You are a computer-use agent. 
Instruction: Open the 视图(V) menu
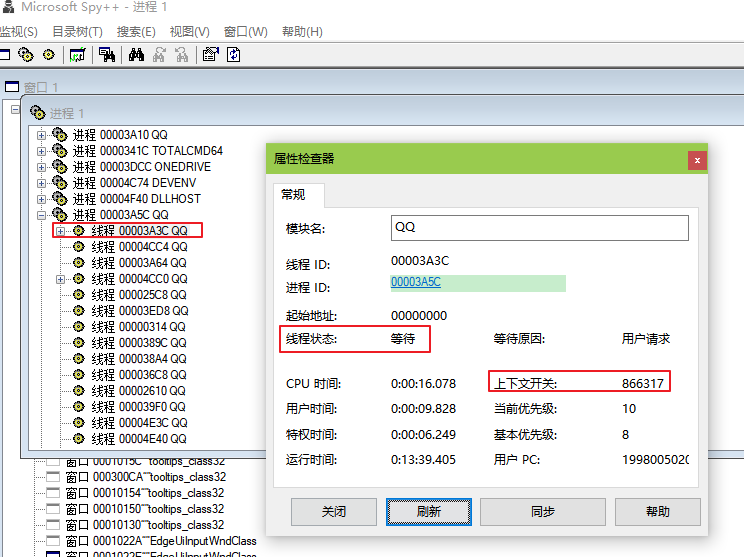pos(189,32)
